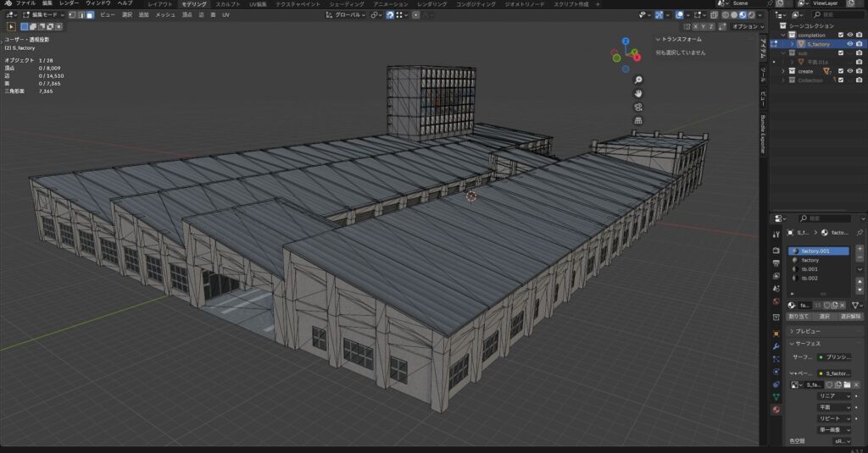
Task: Select the factory material slot
Action: click(810, 260)
